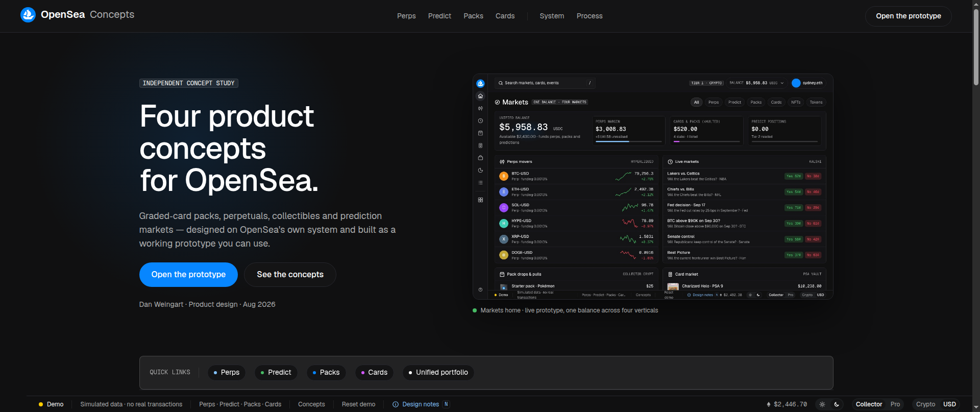This screenshot has height=412, width=980.
Task: Click Reset demo in the footer bar
Action: point(358,404)
